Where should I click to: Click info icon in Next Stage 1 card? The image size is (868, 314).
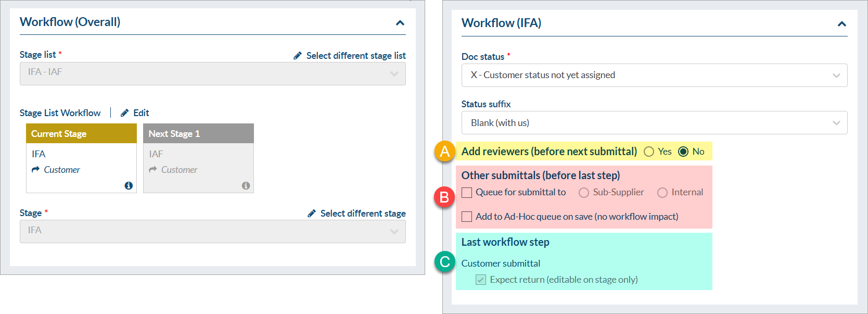click(x=246, y=186)
